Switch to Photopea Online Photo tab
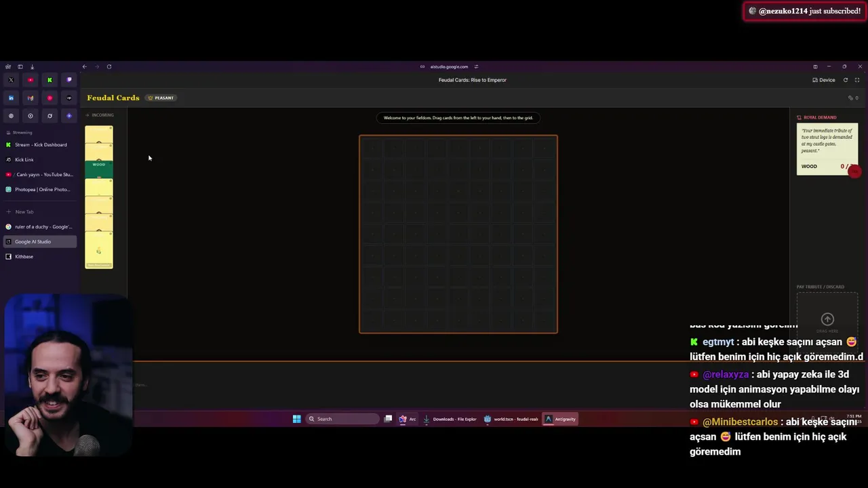This screenshot has height=488, width=868. [41, 189]
